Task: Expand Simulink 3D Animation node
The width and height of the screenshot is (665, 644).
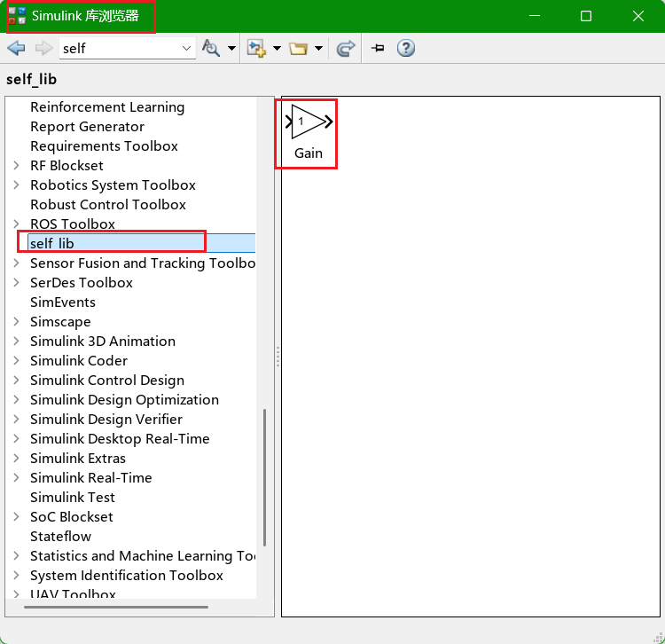Action: pyautogui.click(x=17, y=342)
